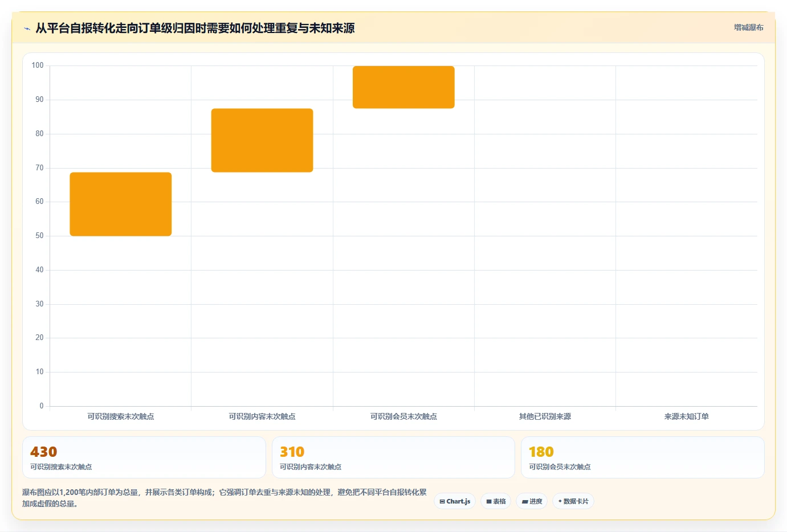Viewport: 787px width, 532px height.
Task: Click the chart title 从平台自报转化走向订单级归因
Action: pyautogui.click(x=195, y=28)
